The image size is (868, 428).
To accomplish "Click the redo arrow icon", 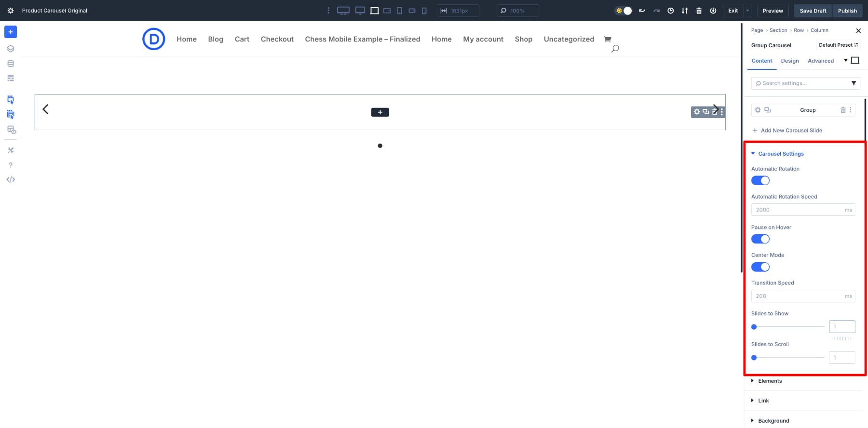I will [656, 11].
